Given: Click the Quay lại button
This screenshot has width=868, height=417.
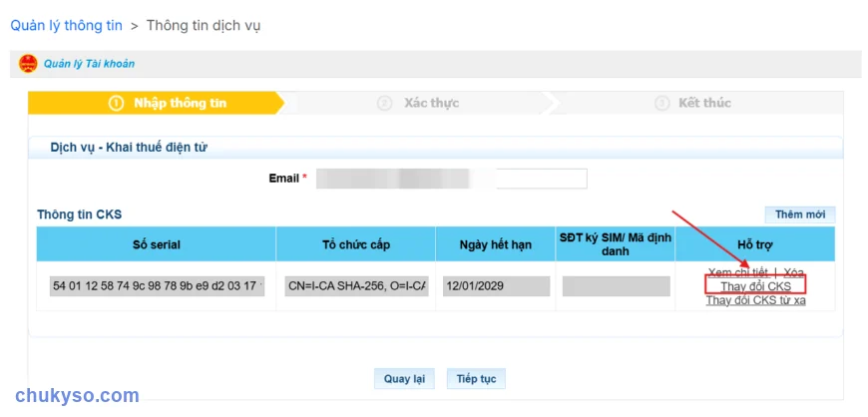Looking at the screenshot, I should 404,379.
